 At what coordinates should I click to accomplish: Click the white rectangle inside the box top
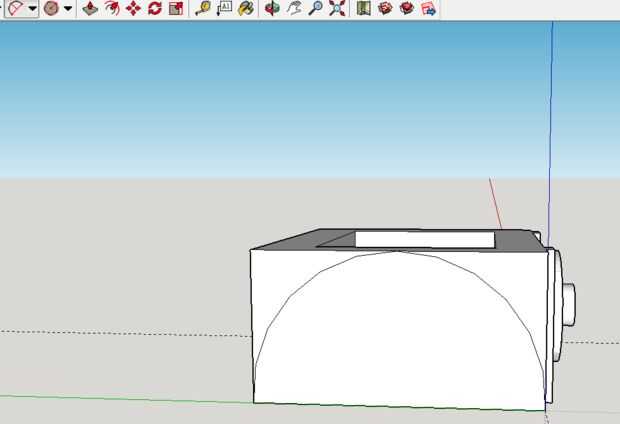pos(425,239)
